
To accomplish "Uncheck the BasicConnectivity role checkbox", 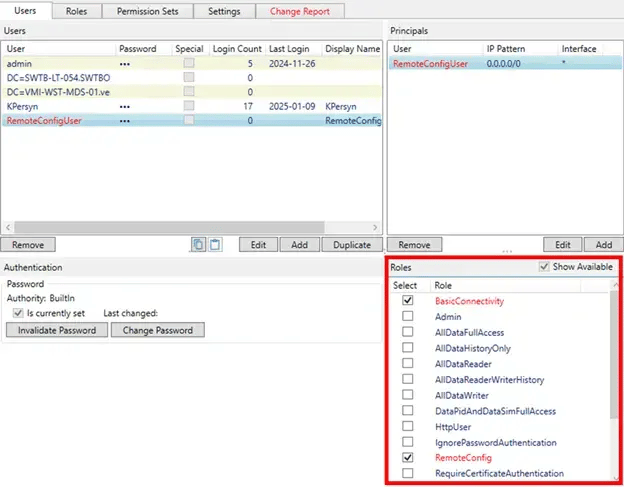I will [407, 300].
